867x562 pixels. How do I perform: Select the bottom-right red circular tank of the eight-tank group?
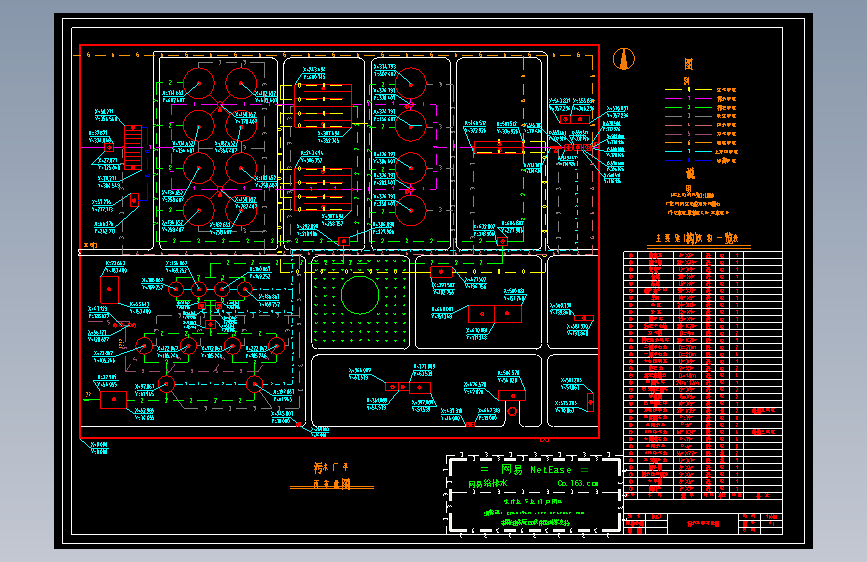click(x=241, y=210)
